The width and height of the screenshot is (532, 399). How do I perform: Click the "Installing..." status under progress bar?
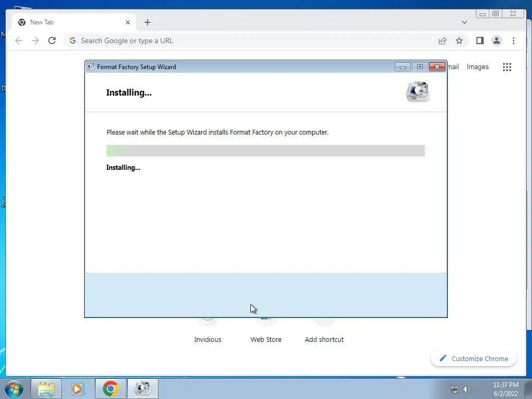click(x=123, y=168)
